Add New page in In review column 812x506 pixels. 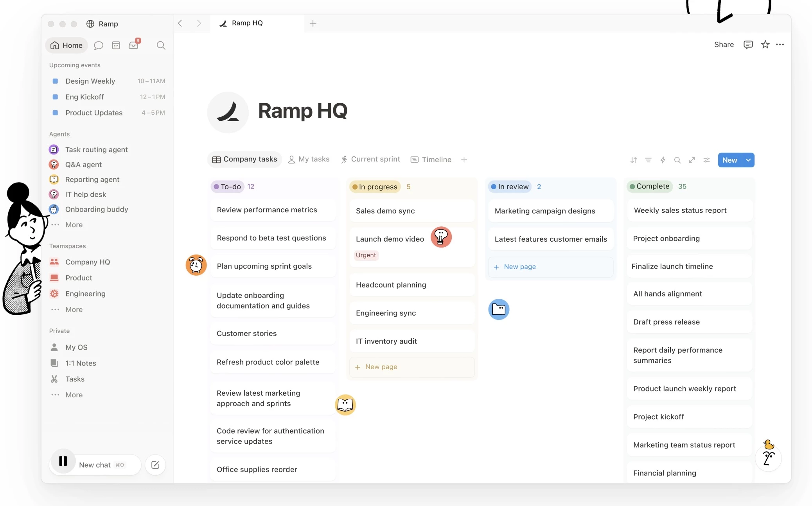551,267
